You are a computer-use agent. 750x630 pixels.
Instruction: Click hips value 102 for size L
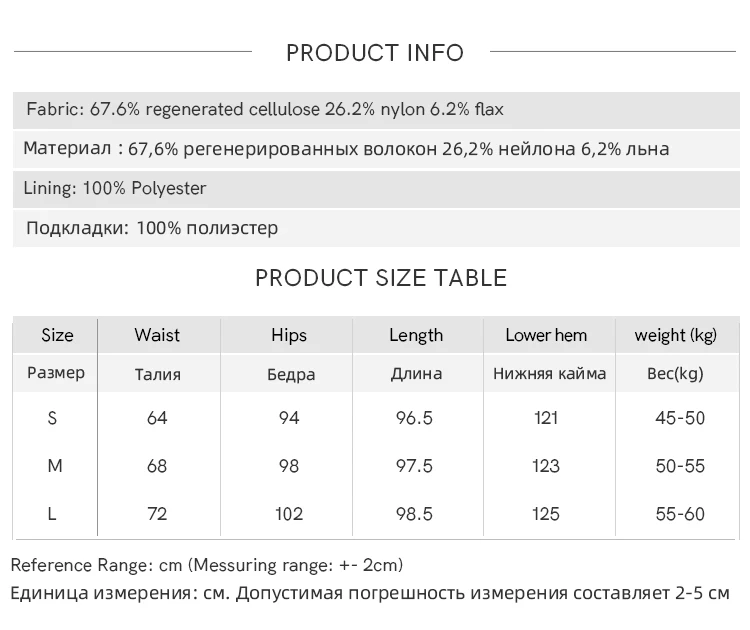pyautogui.click(x=289, y=514)
